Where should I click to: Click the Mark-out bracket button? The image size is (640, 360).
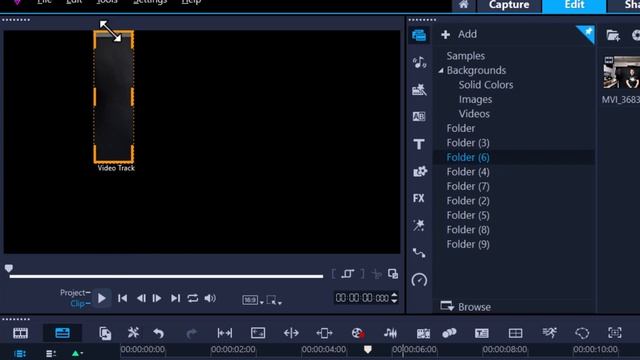point(362,274)
